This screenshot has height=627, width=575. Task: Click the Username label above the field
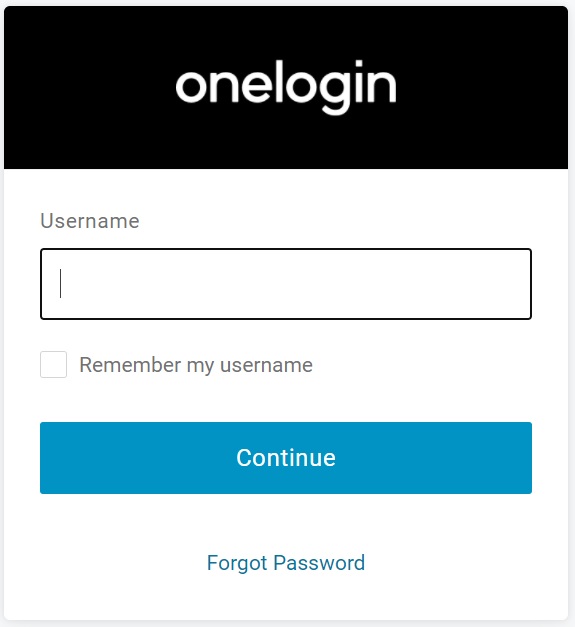click(90, 221)
